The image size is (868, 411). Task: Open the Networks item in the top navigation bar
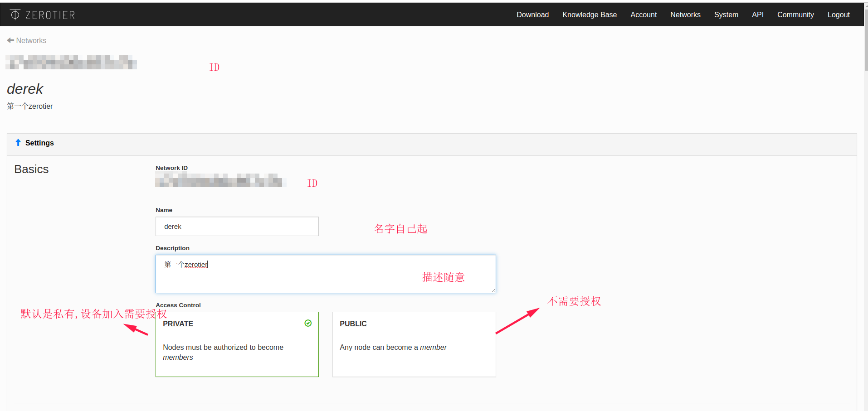(685, 15)
